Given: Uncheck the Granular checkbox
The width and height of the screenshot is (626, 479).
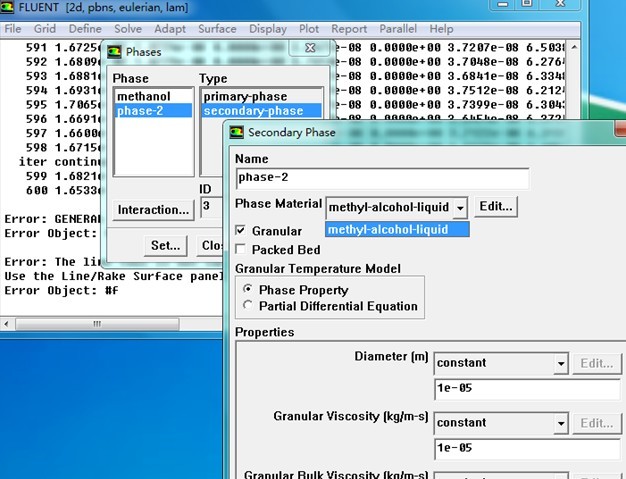Looking at the screenshot, I should pos(241,230).
